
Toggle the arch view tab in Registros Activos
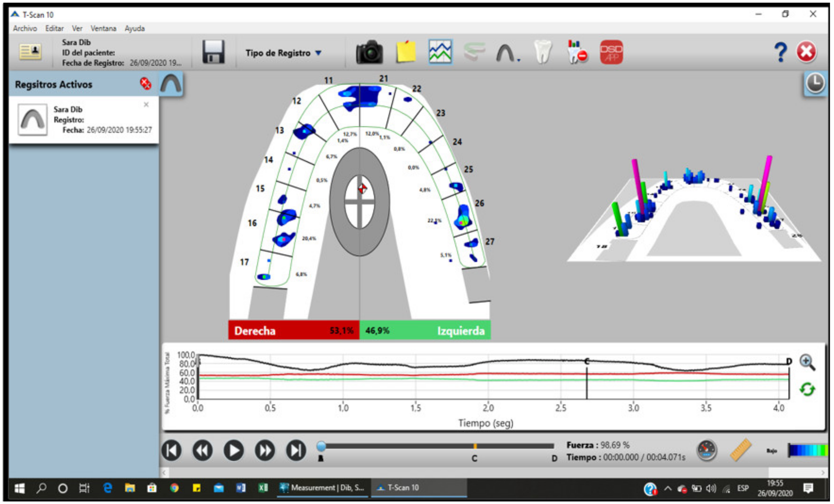pos(171,84)
